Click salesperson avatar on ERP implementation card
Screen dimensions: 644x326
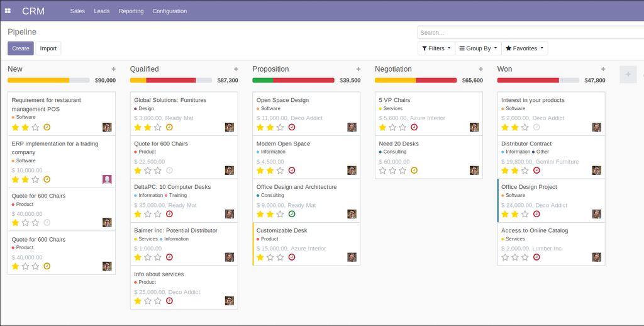click(x=107, y=179)
